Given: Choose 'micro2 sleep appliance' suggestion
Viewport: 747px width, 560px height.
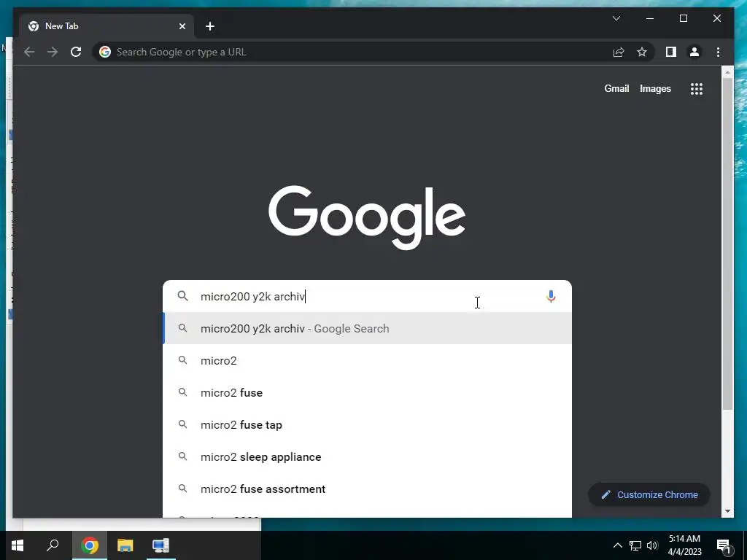Looking at the screenshot, I should [368, 456].
